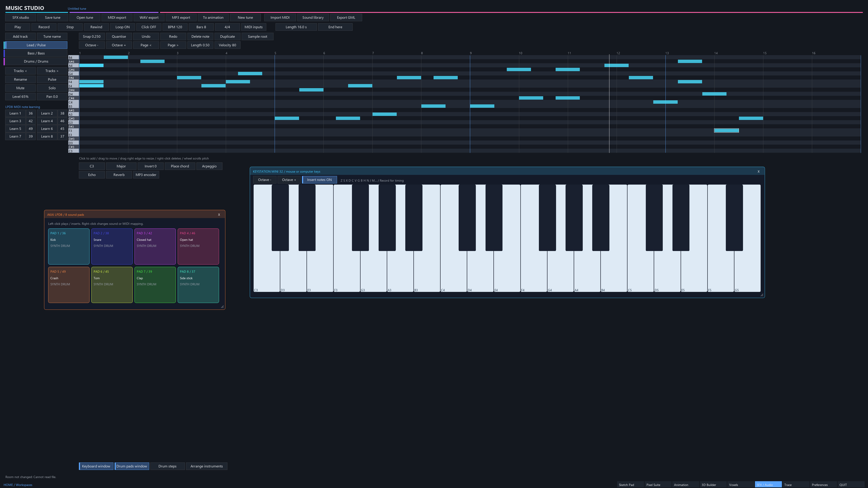Hit the Crash pad (PAD 5)
868x488 pixels.
pyautogui.click(x=69, y=285)
